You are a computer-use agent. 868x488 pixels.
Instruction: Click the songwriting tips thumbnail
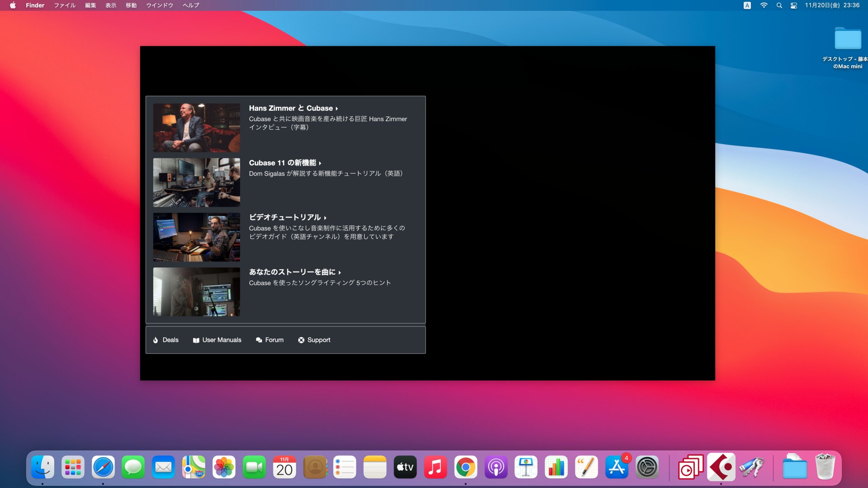197,292
